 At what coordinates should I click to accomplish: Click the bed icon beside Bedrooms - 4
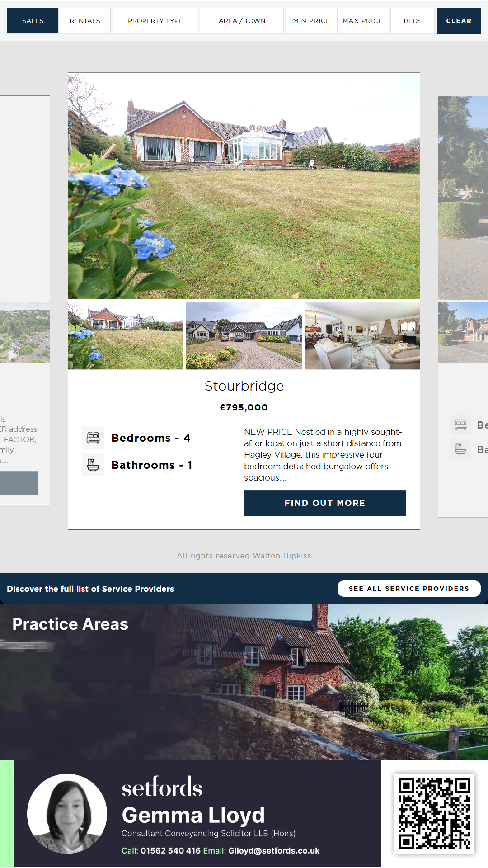pyautogui.click(x=93, y=438)
